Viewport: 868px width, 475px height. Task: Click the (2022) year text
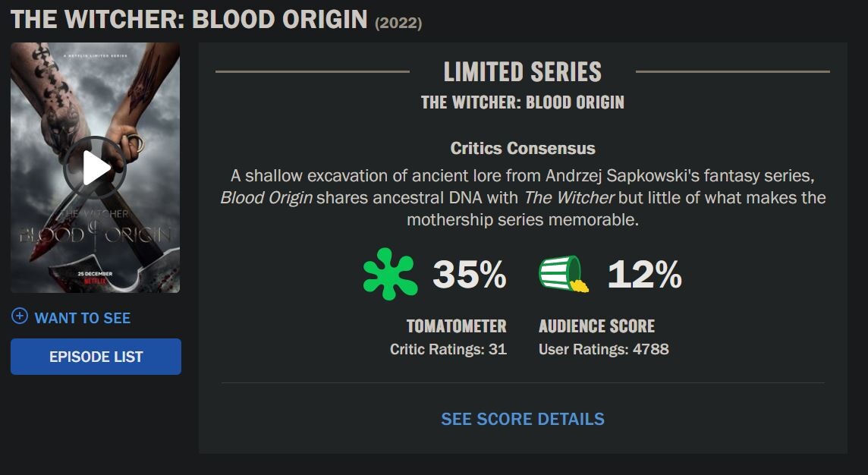pyautogui.click(x=398, y=22)
